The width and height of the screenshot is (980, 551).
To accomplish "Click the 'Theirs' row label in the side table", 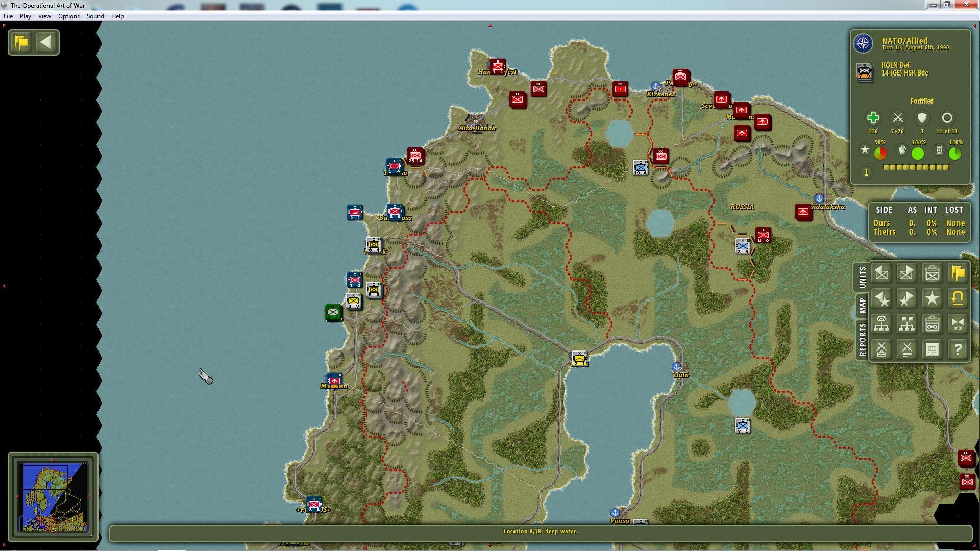I will click(885, 232).
